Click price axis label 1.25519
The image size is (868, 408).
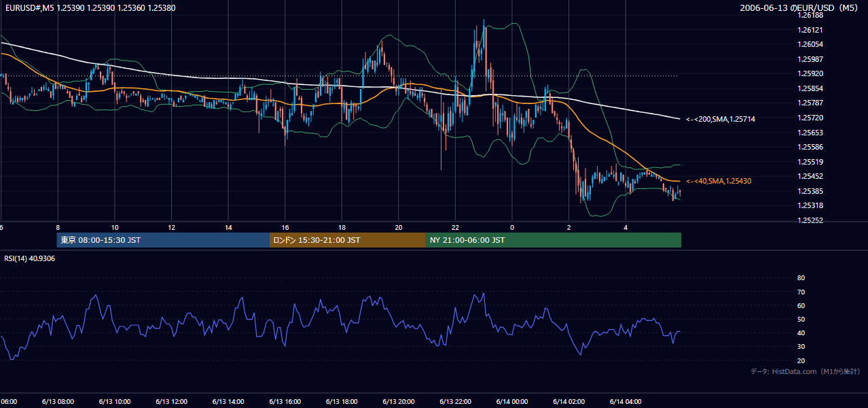[x=810, y=162]
